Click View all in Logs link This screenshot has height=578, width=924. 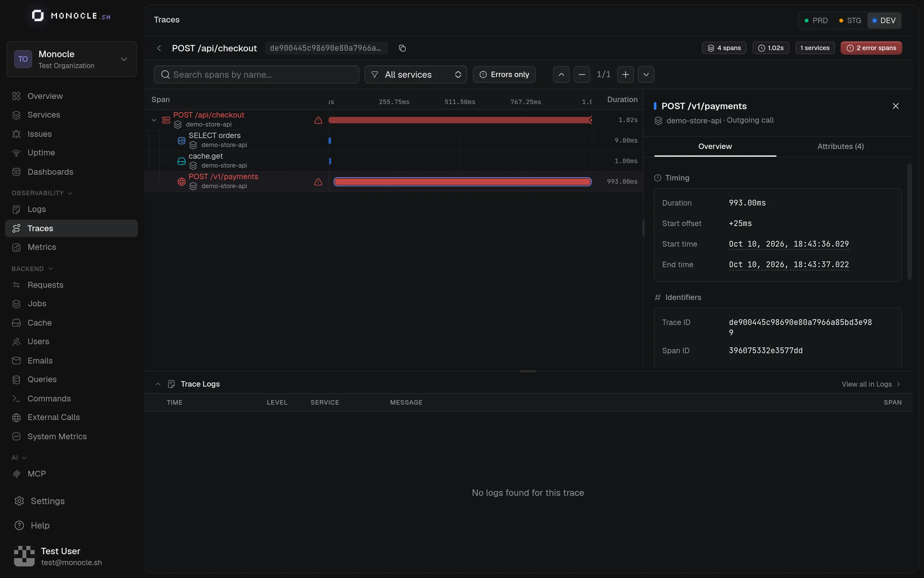(x=870, y=384)
